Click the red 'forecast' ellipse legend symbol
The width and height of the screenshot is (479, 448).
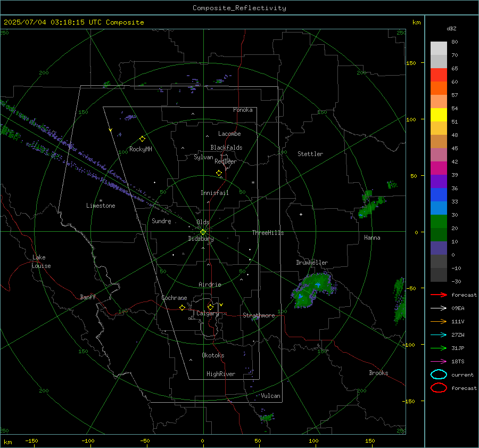point(439,388)
